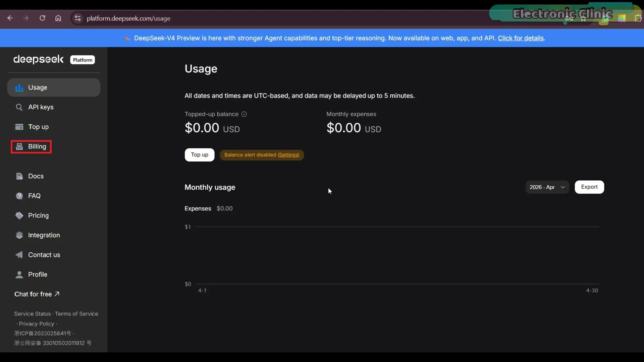Go forward with the browser forward arrow
644x362 pixels.
(x=26, y=18)
